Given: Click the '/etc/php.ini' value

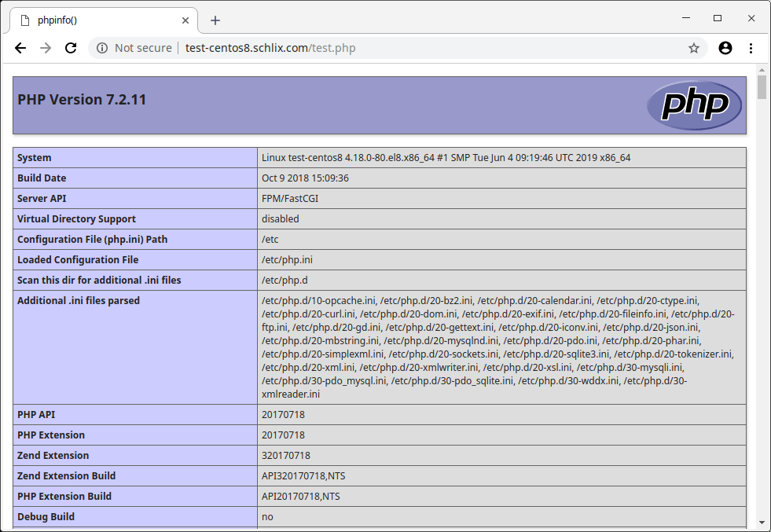Looking at the screenshot, I should 287,259.
